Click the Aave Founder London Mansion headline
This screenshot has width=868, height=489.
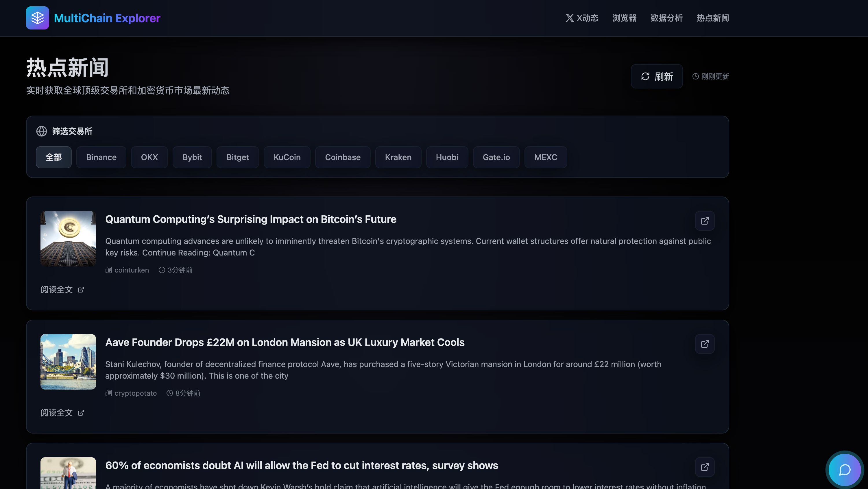pyautogui.click(x=285, y=342)
